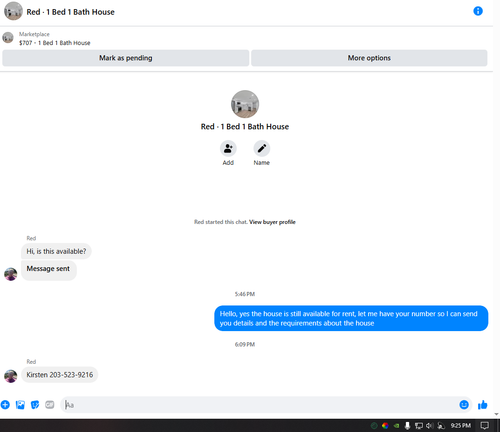Click the Marketplace listing thumbnail

point(8,37)
